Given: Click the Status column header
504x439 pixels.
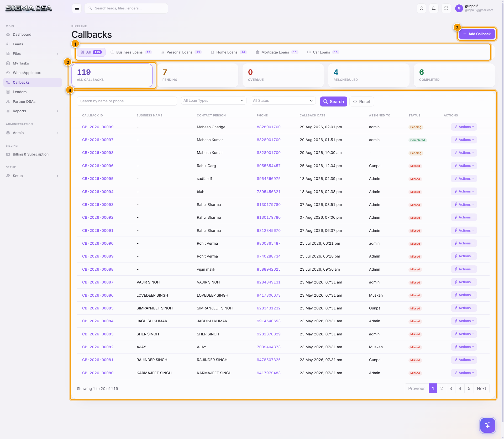Looking at the screenshot, I should (x=414, y=115).
